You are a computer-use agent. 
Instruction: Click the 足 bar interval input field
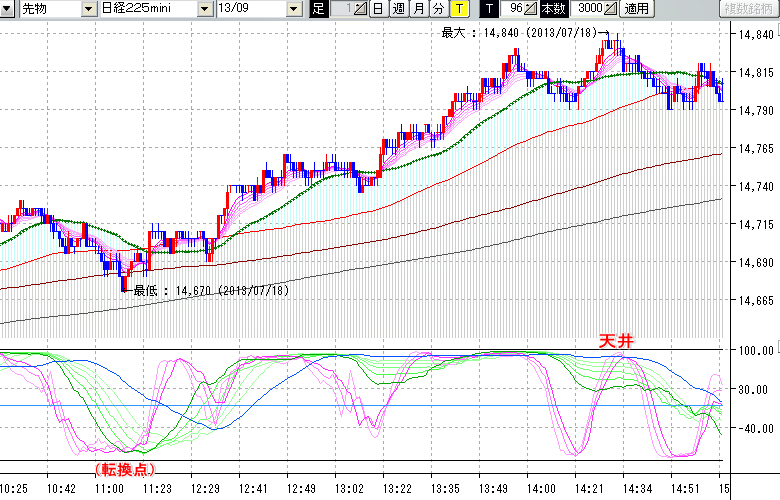(340, 9)
